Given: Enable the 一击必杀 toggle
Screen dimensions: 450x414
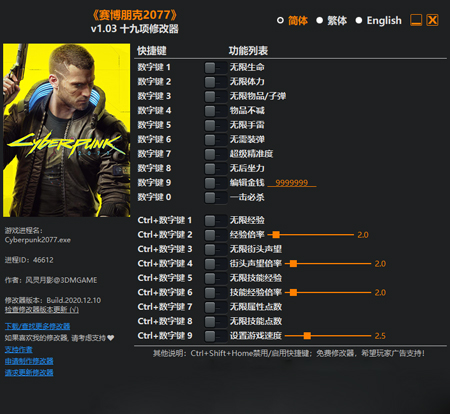Looking at the screenshot, I should pyautogui.click(x=215, y=198).
